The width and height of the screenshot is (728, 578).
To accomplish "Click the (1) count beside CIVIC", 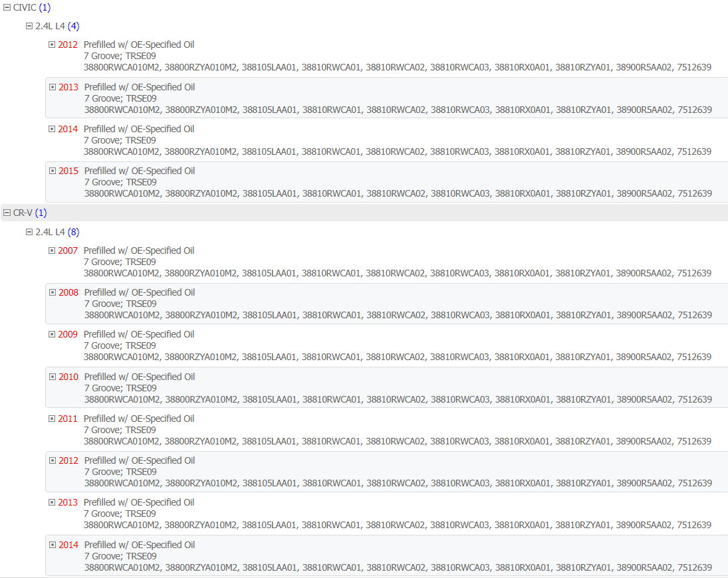I will 45,7.
